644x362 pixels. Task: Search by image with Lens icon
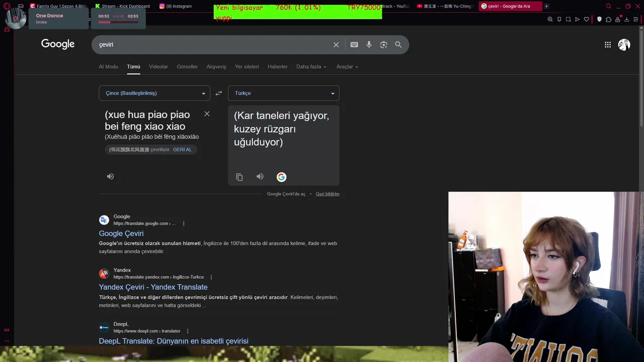383,45
